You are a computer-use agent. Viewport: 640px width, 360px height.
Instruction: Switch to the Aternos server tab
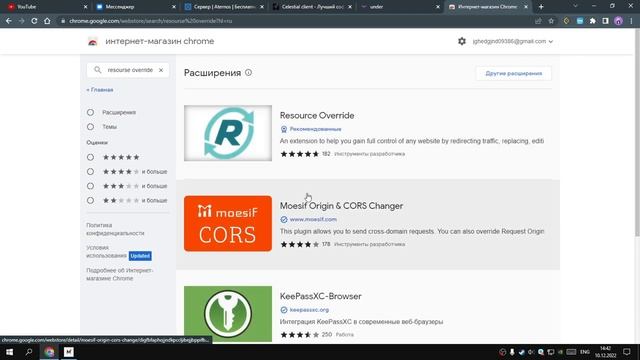pos(224,7)
